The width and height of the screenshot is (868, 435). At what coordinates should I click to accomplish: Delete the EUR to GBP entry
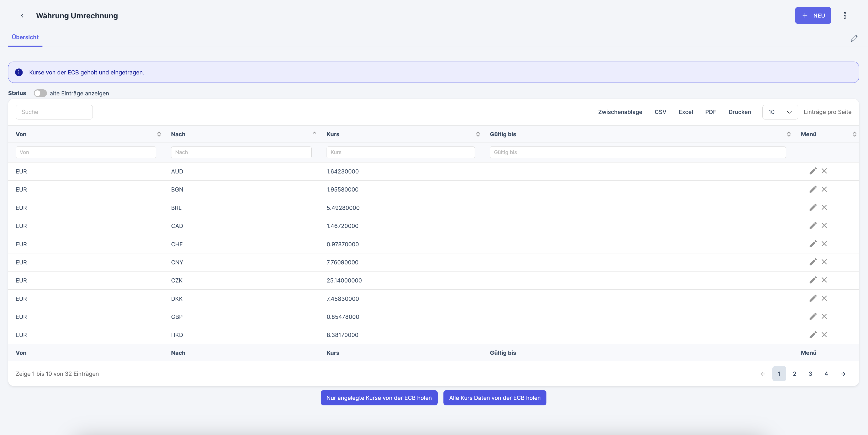click(x=824, y=316)
